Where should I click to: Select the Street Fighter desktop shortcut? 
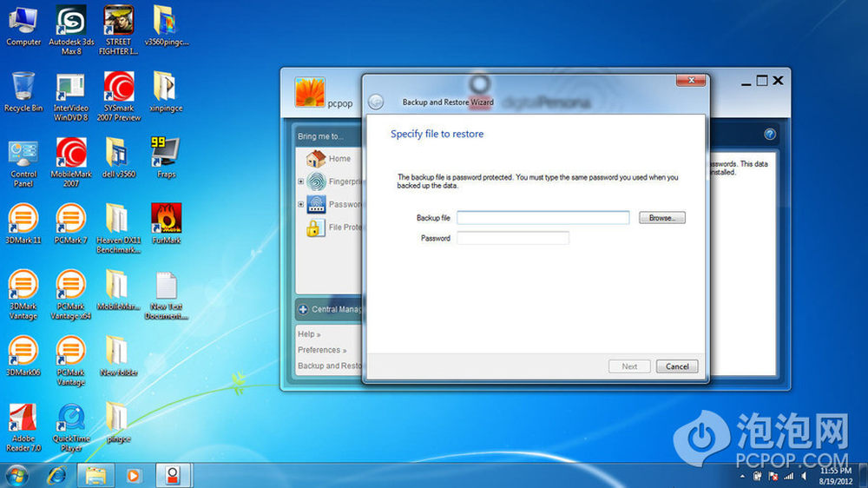coord(118,30)
